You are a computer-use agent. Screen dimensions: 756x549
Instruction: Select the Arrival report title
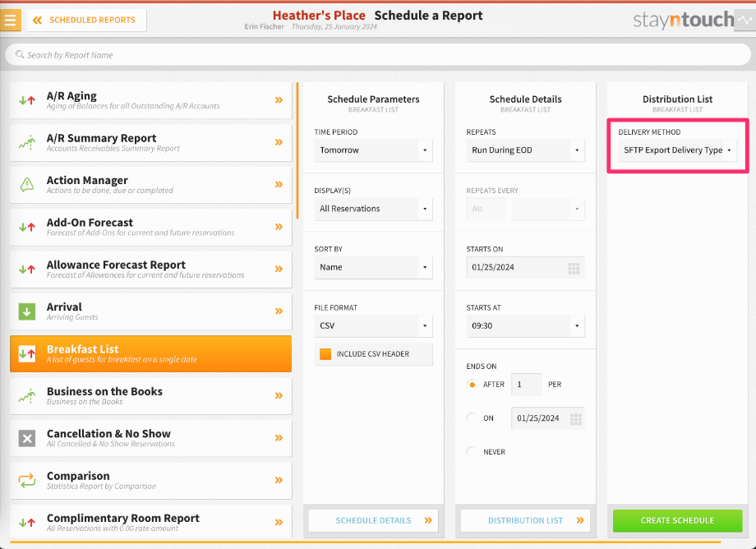click(x=64, y=307)
